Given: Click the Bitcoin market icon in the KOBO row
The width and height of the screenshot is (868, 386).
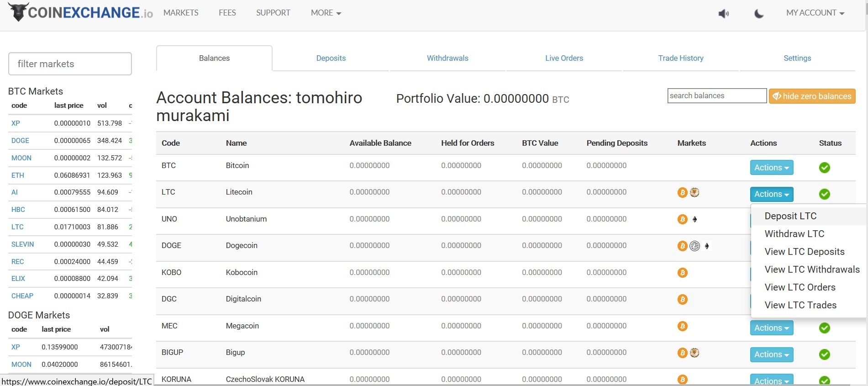Looking at the screenshot, I should pyautogui.click(x=682, y=273).
